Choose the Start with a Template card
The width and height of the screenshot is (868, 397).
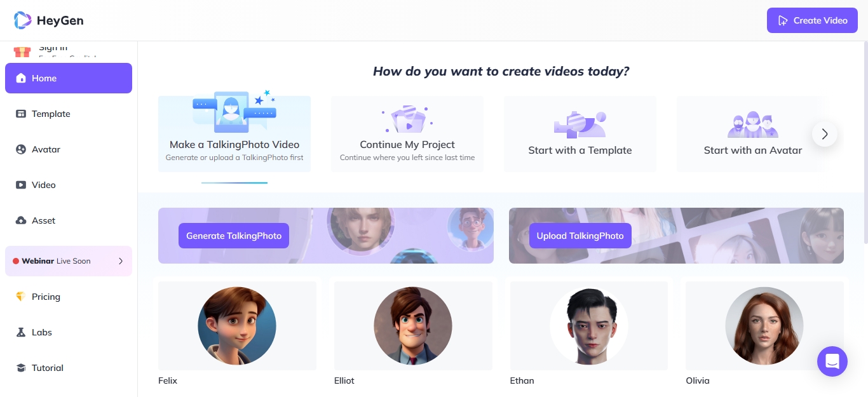[x=580, y=134]
